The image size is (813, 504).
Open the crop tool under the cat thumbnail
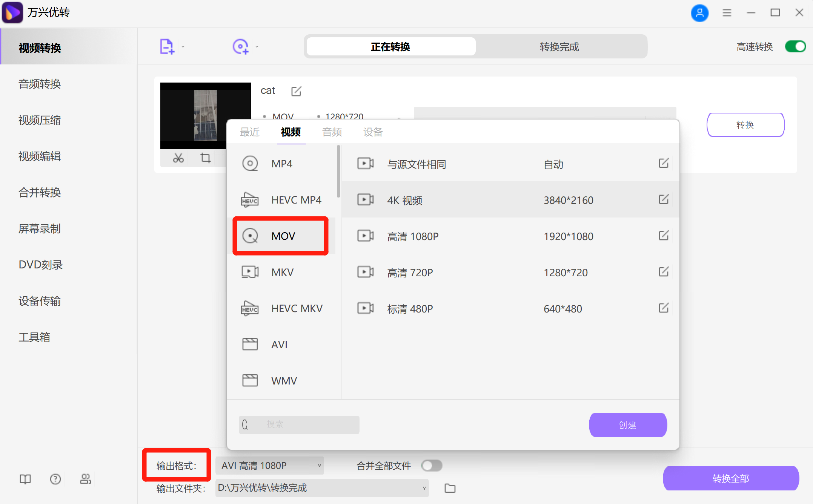pyautogui.click(x=205, y=158)
